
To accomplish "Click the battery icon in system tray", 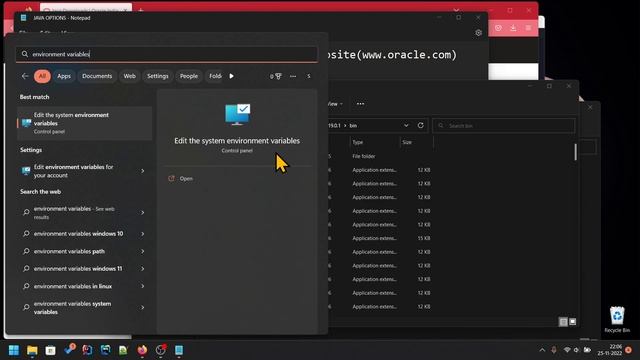I will point(587,350).
